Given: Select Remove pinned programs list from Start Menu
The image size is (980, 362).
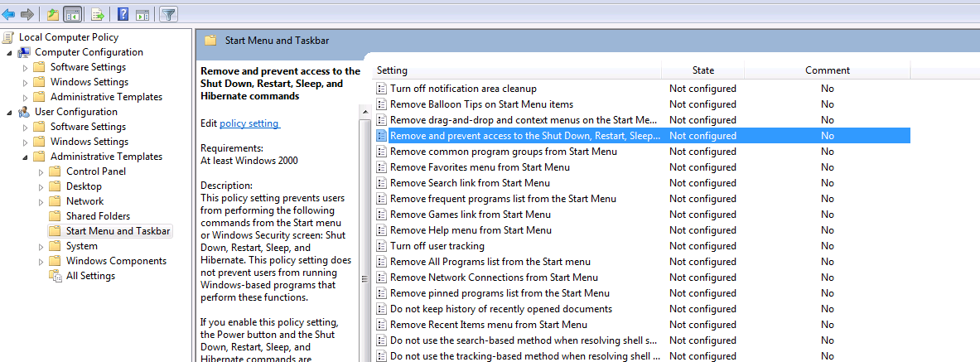Looking at the screenshot, I should click(x=500, y=293).
